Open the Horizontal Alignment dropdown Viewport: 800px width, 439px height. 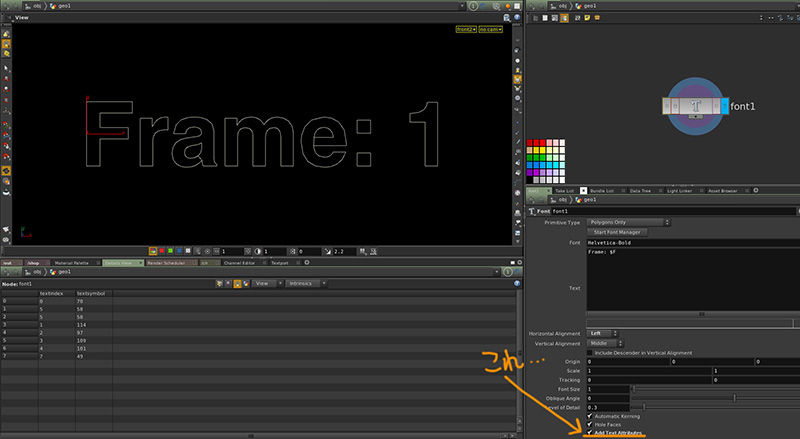603,333
